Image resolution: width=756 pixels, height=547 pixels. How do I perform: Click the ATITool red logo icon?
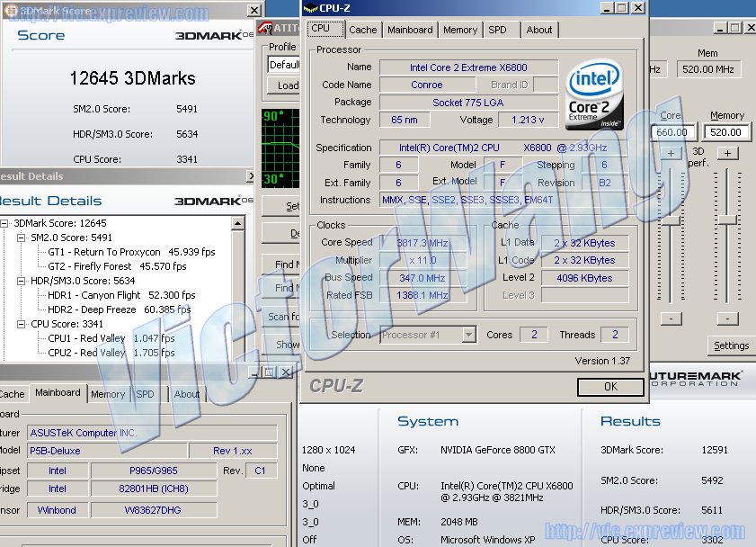[x=266, y=28]
